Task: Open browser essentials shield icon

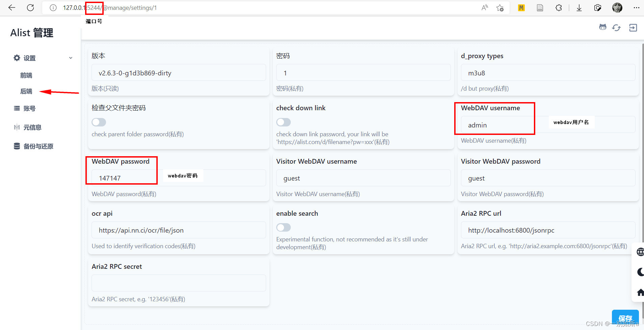Action: pos(598,8)
